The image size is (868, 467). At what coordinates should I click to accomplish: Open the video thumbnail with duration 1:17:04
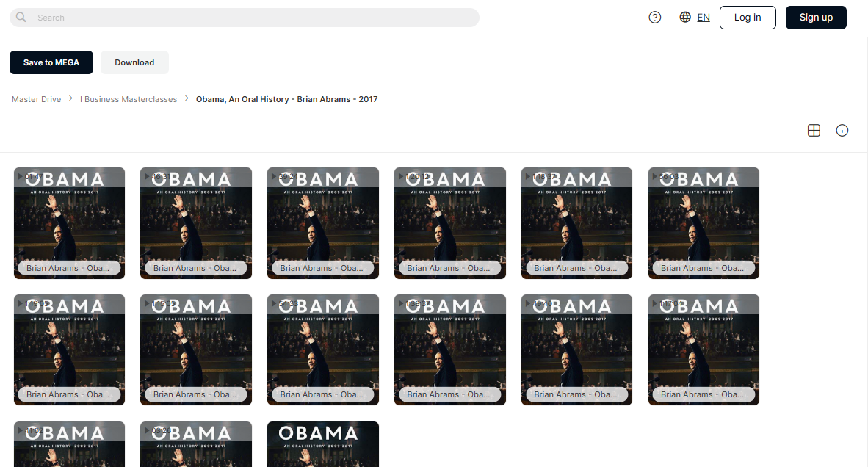pos(704,350)
